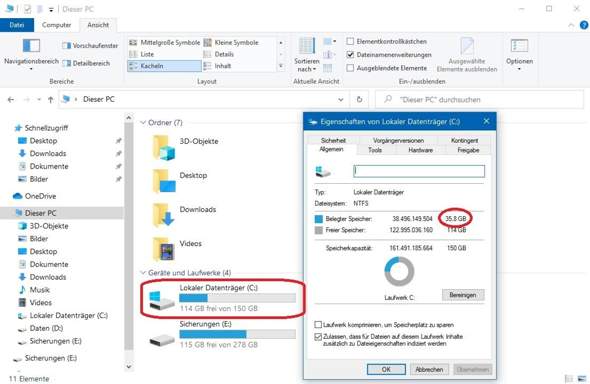Click the 'Dieser PC' durchsuchen search box
The width and height of the screenshot is (590, 384).
click(480, 100)
